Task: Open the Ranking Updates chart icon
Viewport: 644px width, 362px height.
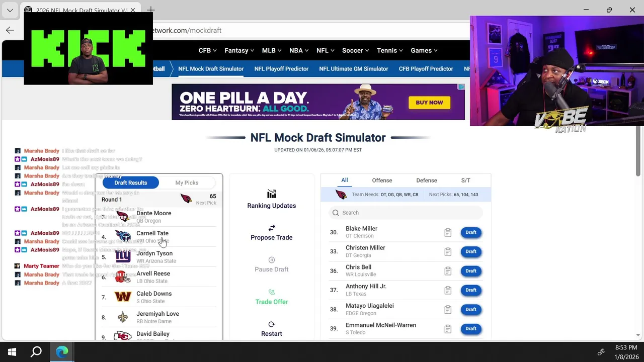Action: 272,194
